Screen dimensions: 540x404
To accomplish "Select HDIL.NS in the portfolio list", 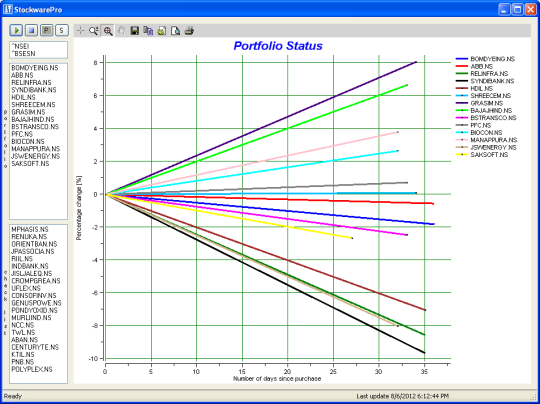I will (23, 97).
